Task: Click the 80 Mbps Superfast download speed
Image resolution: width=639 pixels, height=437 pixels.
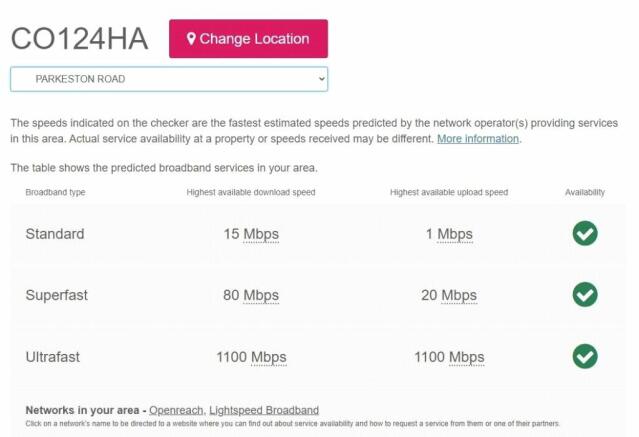Action: coord(251,296)
